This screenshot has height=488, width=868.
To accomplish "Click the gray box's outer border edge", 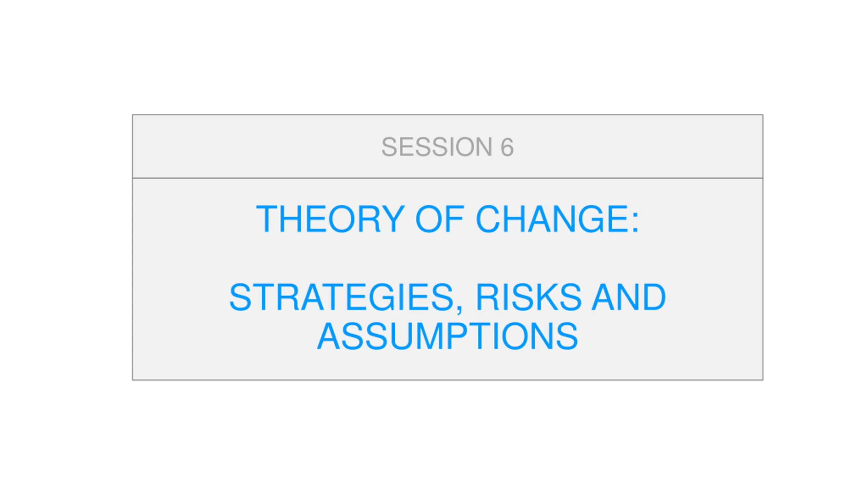I will (x=133, y=247).
